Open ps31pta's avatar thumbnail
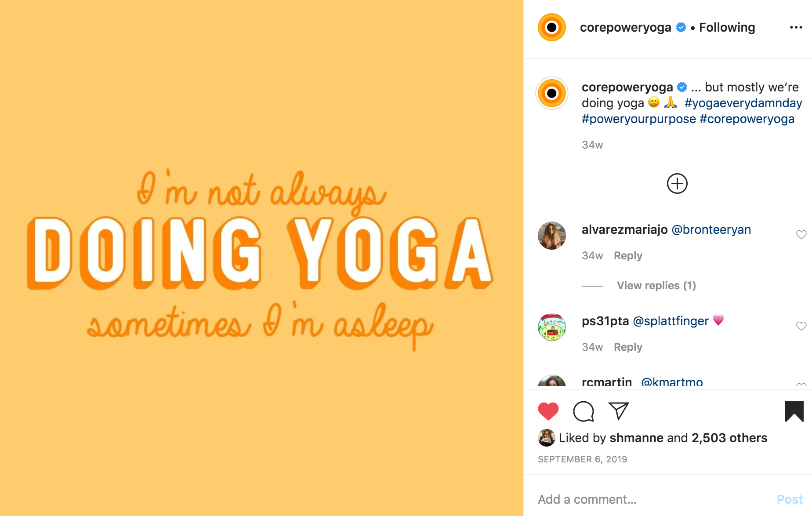This screenshot has height=516, width=812. pyautogui.click(x=552, y=327)
